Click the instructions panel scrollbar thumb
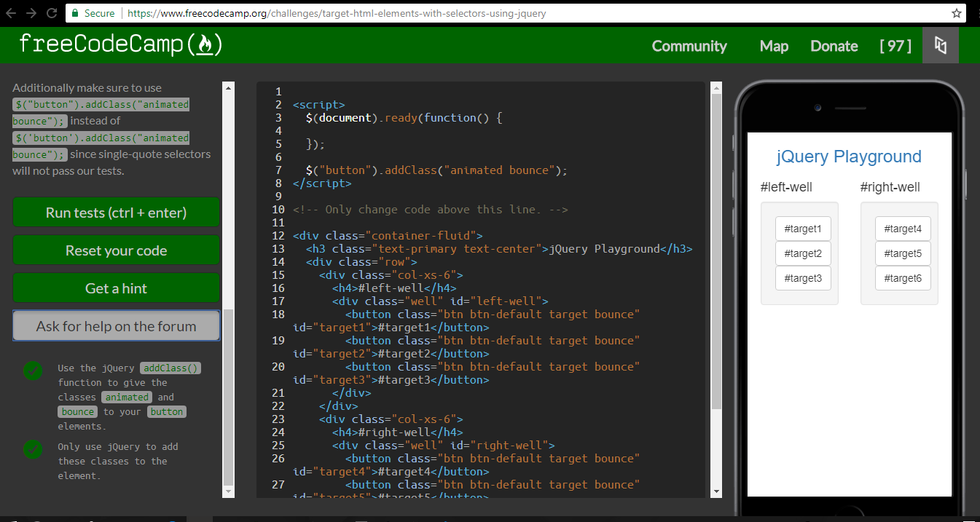Screen dimensions: 980x522 click(x=229, y=397)
